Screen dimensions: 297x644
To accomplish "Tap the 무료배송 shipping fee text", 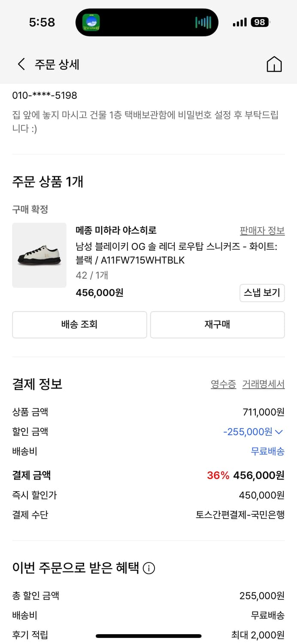I will point(267,451).
